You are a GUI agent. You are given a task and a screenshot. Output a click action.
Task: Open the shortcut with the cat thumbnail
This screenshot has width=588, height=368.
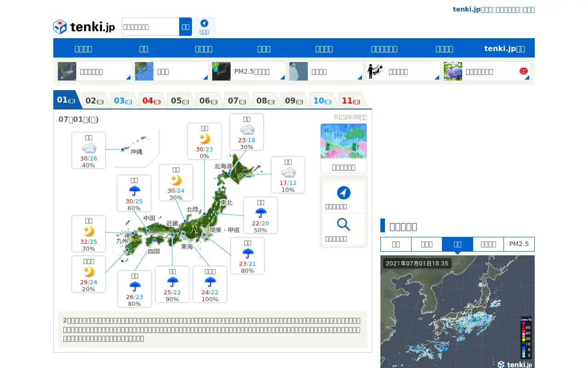point(326,71)
